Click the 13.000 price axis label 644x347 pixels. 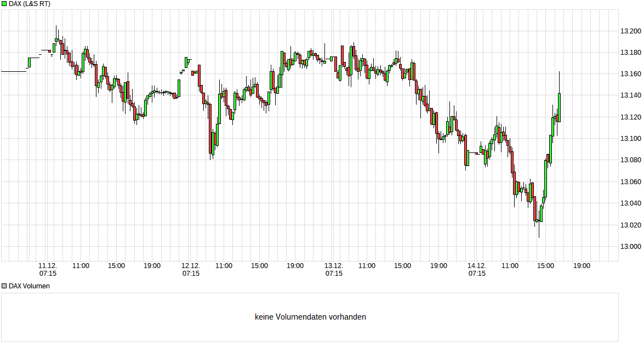(x=630, y=246)
